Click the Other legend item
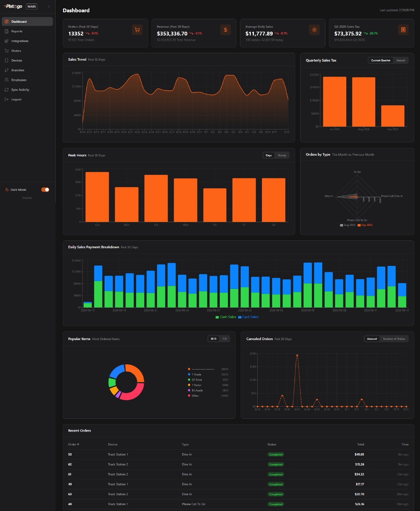Viewport: 420px width, 511px height. (x=208, y=396)
